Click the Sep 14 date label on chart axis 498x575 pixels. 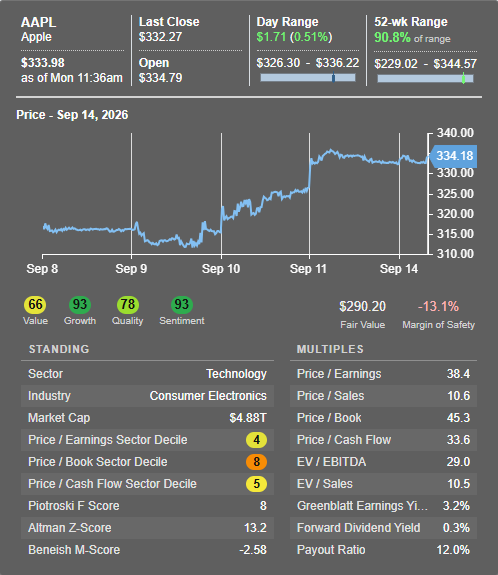point(399,269)
